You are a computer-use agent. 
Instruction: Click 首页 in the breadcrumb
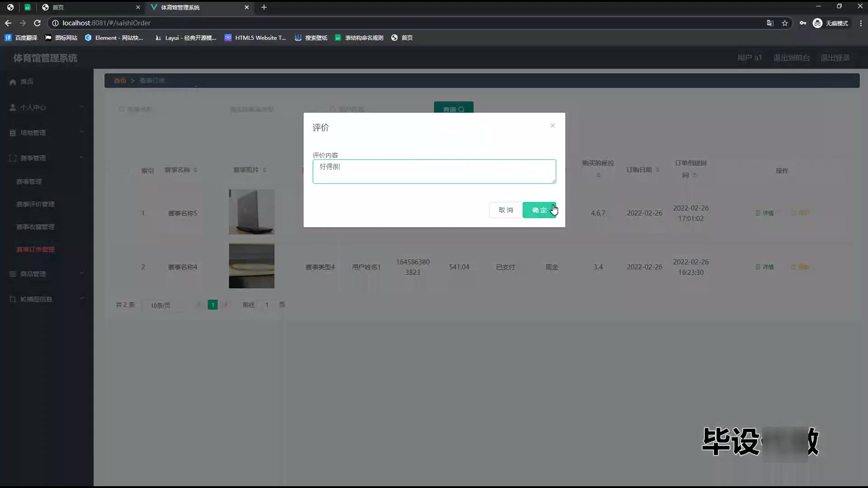click(120, 80)
